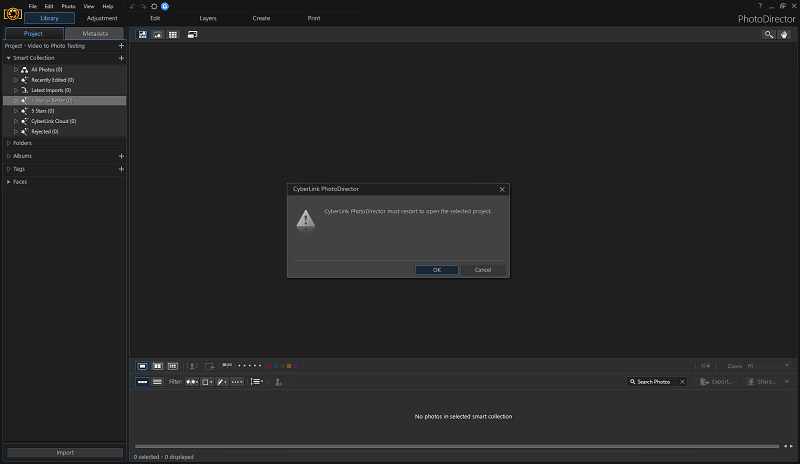Viewport: 800px width, 464px height.
Task: Select the red color label swatch
Action: coord(269,366)
